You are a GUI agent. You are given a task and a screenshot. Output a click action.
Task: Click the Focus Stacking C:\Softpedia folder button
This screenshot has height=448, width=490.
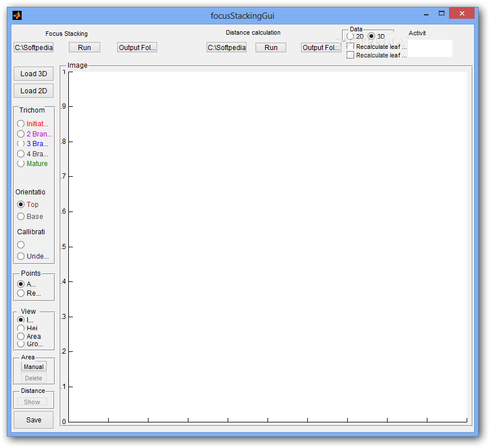[34, 47]
